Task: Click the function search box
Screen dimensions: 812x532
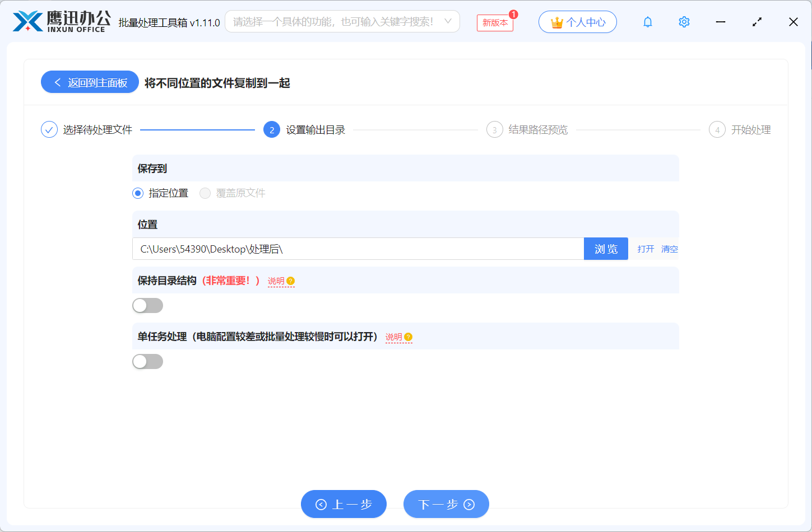Action: [342, 21]
